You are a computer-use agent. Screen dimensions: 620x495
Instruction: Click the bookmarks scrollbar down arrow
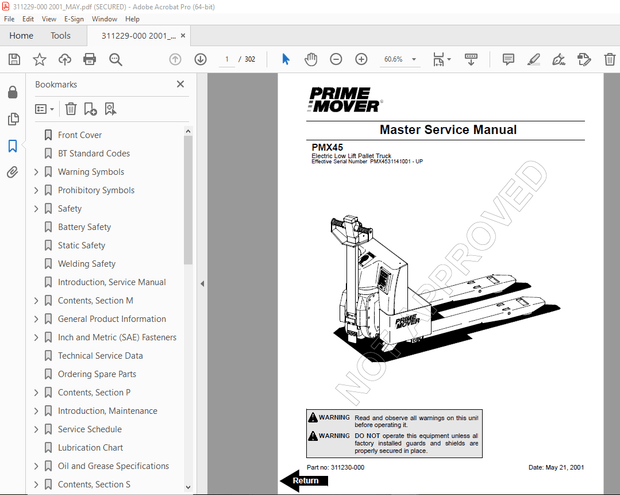click(188, 487)
